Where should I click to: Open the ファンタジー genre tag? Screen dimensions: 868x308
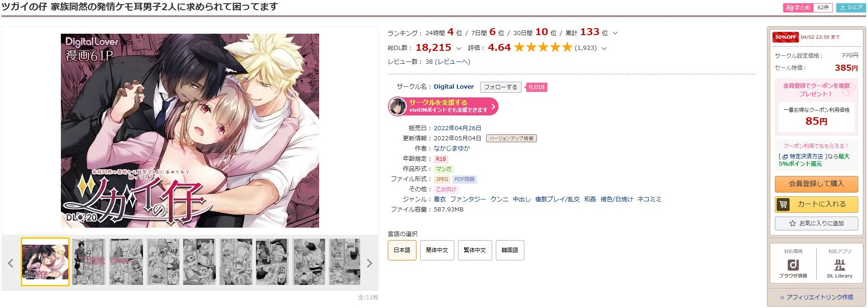[x=468, y=199]
